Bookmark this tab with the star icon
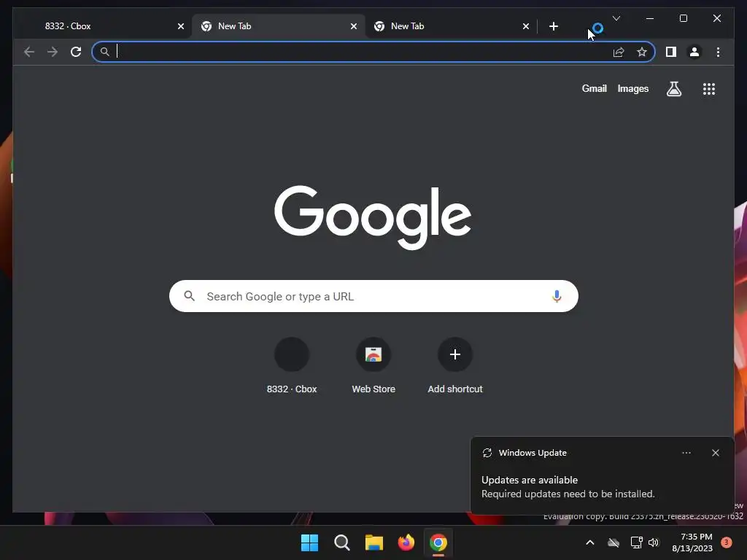The height and width of the screenshot is (560, 747). point(642,52)
